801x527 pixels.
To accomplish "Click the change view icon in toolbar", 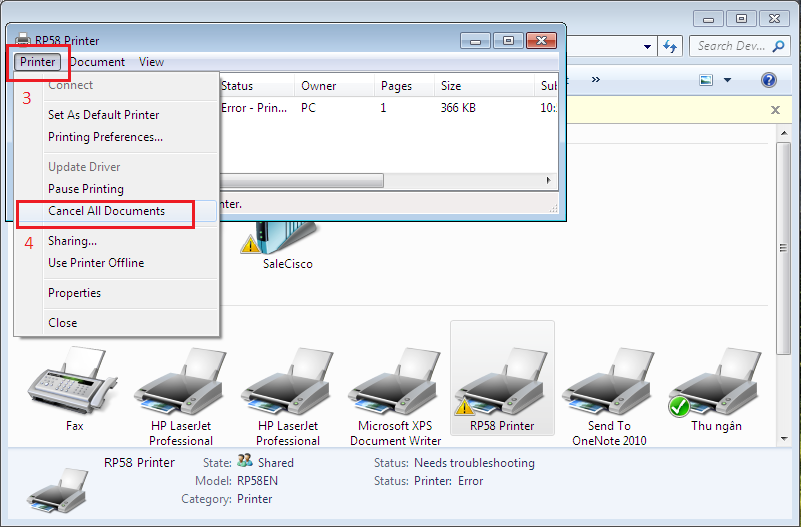I will pyautogui.click(x=707, y=80).
